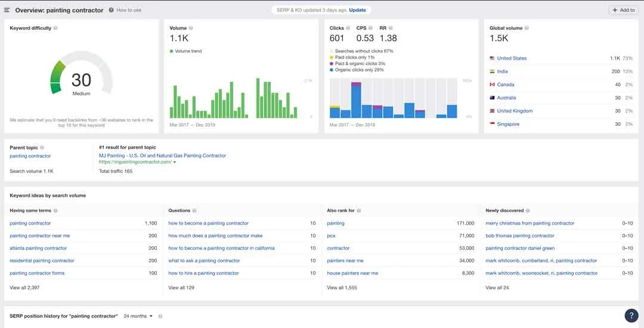Click the painting contractor near me keyword
644x328 pixels.
pyautogui.click(x=40, y=236)
